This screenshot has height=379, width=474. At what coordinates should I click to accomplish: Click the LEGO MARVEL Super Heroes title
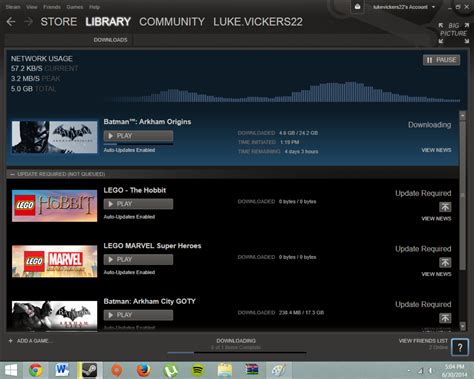[x=152, y=246]
